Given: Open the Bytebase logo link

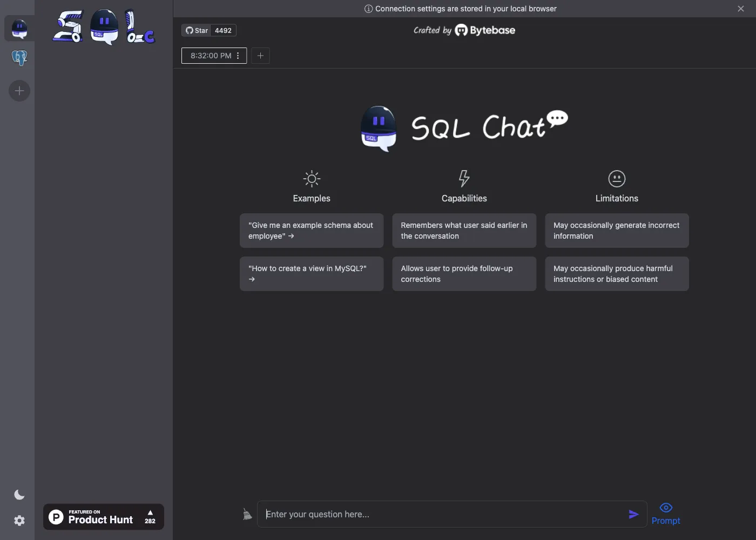Looking at the screenshot, I should click(485, 30).
